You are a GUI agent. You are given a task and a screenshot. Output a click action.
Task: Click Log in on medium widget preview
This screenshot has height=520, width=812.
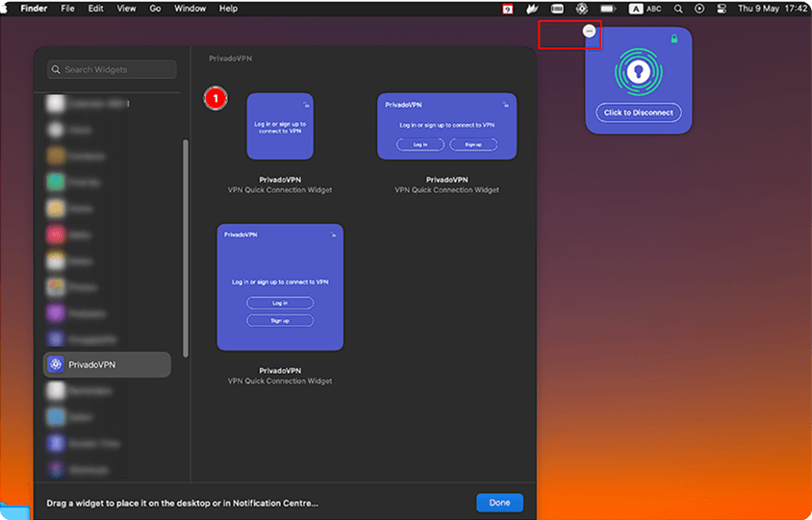[x=420, y=145]
